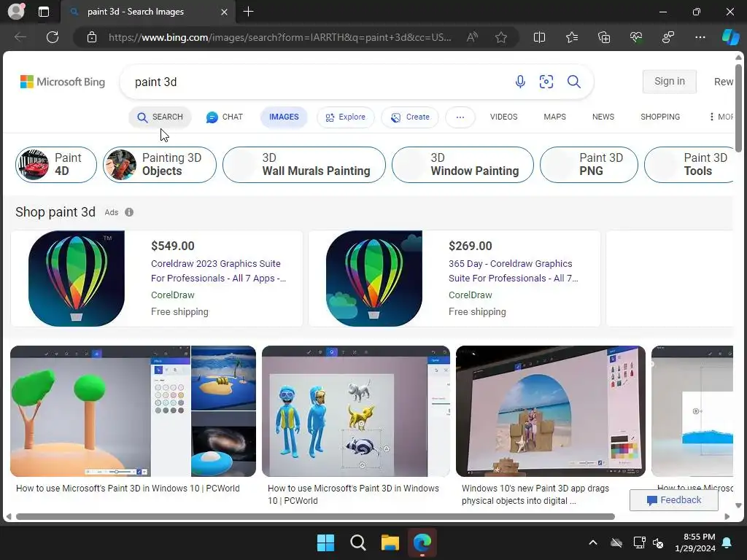Open tab actions menu icon
Image resolution: width=747 pixels, height=560 pixels.
click(43, 12)
